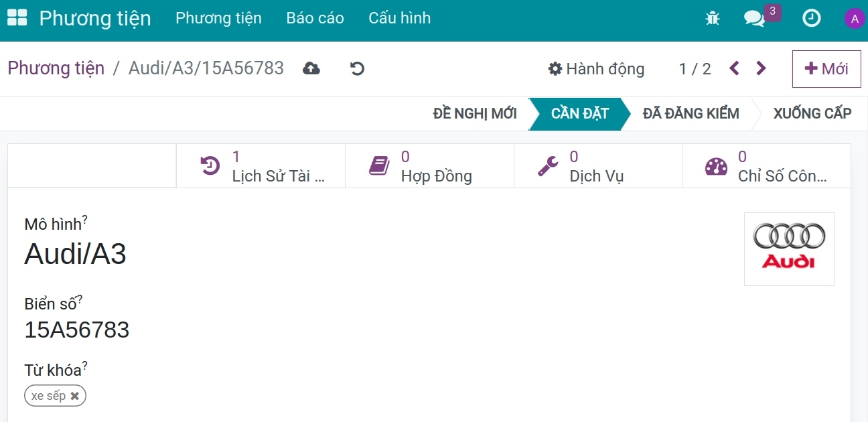
Task: Click the Audi/A3/15A56783 breadcrumb text
Action: coord(206,68)
